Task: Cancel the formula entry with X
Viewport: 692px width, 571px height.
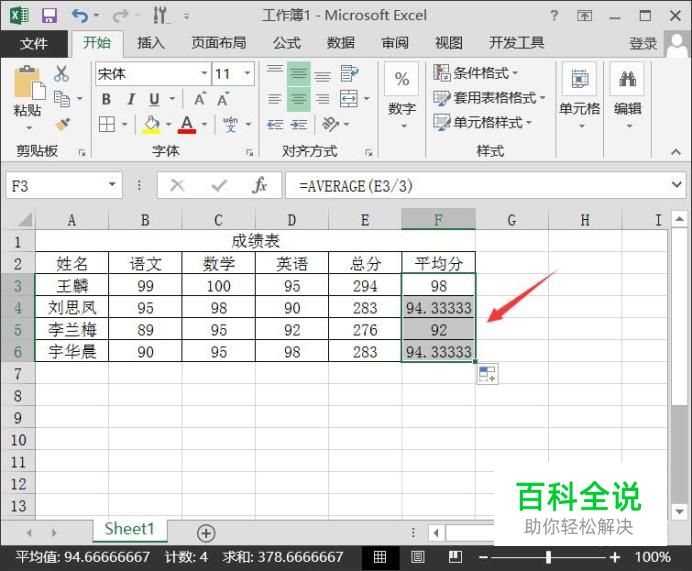Action: 177,185
